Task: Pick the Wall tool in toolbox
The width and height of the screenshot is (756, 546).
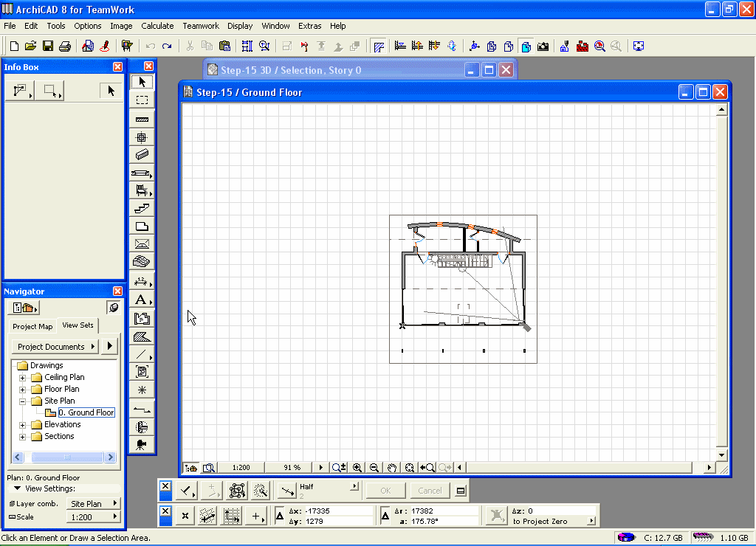Action: point(142,119)
